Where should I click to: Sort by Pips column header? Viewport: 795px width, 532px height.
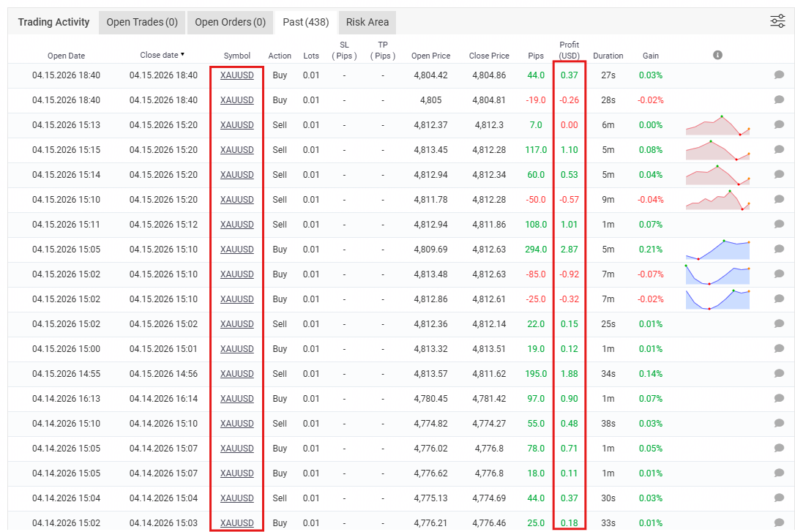pos(535,56)
